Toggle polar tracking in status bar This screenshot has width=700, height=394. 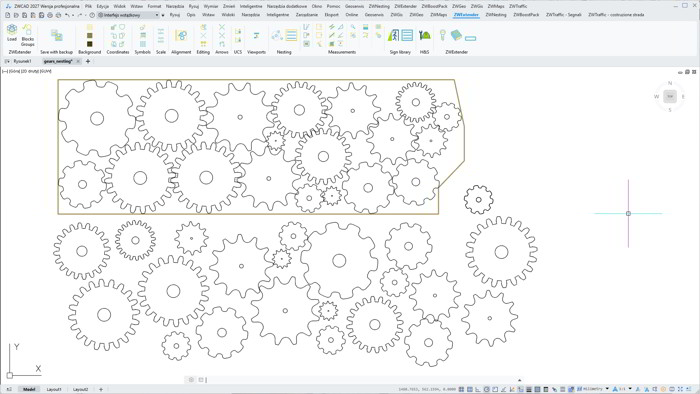(x=487, y=390)
